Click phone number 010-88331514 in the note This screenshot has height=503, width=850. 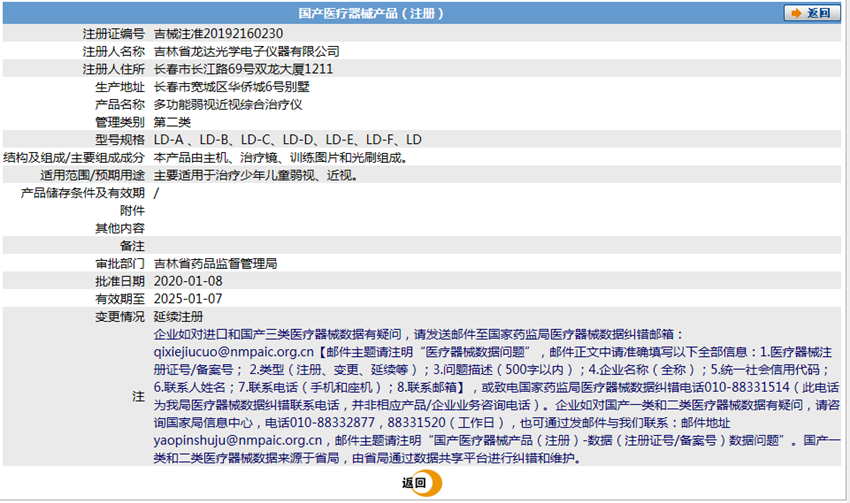tap(747, 387)
